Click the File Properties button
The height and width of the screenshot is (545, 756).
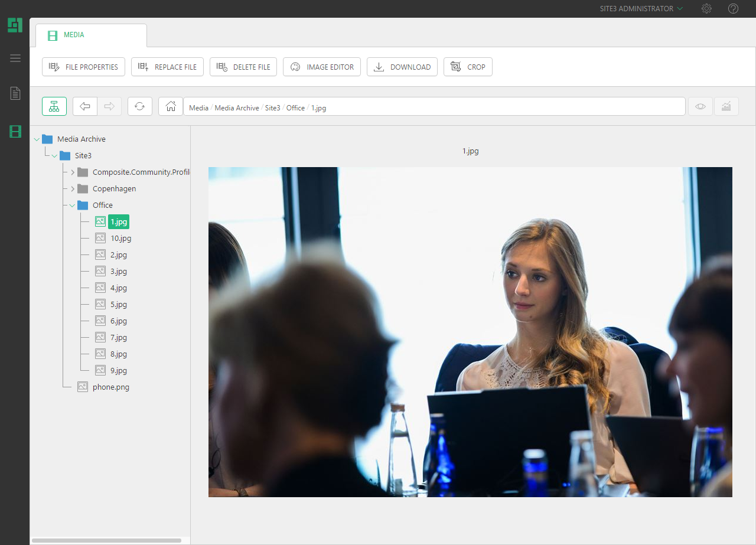click(83, 67)
